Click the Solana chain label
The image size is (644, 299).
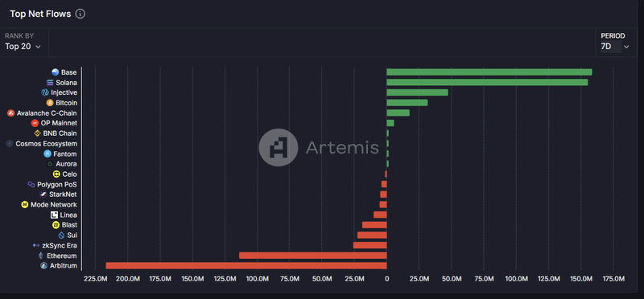(x=67, y=83)
